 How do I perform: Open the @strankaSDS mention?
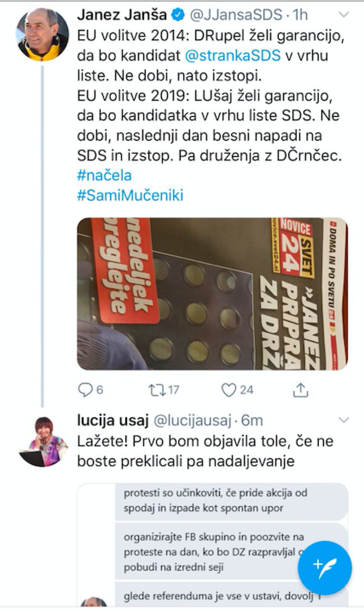(x=232, y=56)
